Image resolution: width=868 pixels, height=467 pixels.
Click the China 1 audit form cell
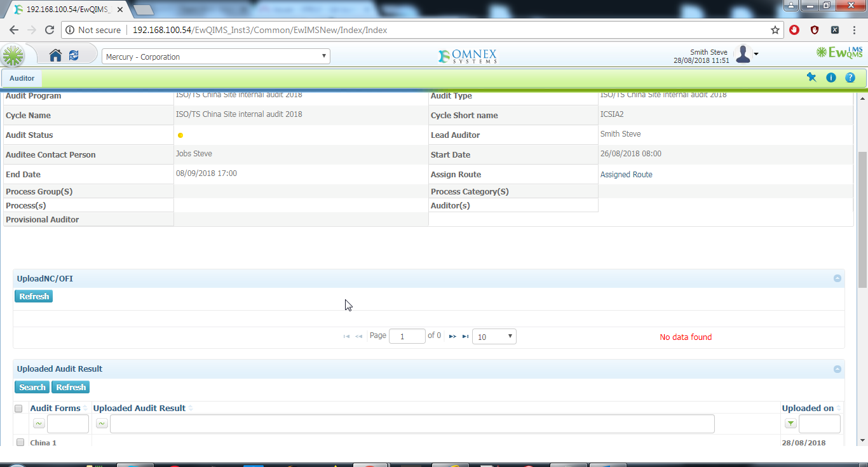click(43, 443)
